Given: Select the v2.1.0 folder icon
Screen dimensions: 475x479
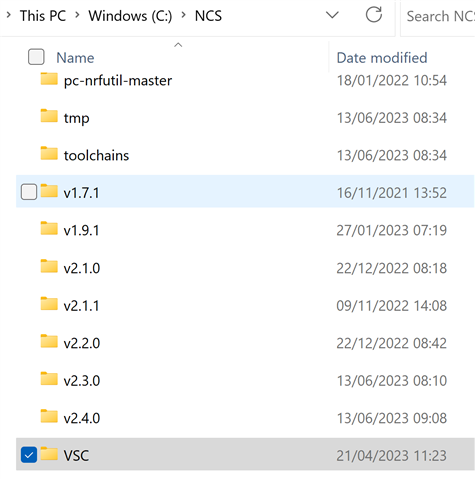Looking at the screenshot, I should [49, 266].
